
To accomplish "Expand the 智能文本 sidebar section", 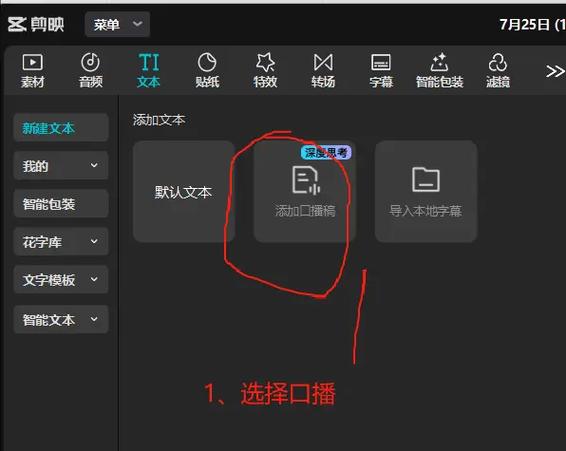I will (61, 320).
